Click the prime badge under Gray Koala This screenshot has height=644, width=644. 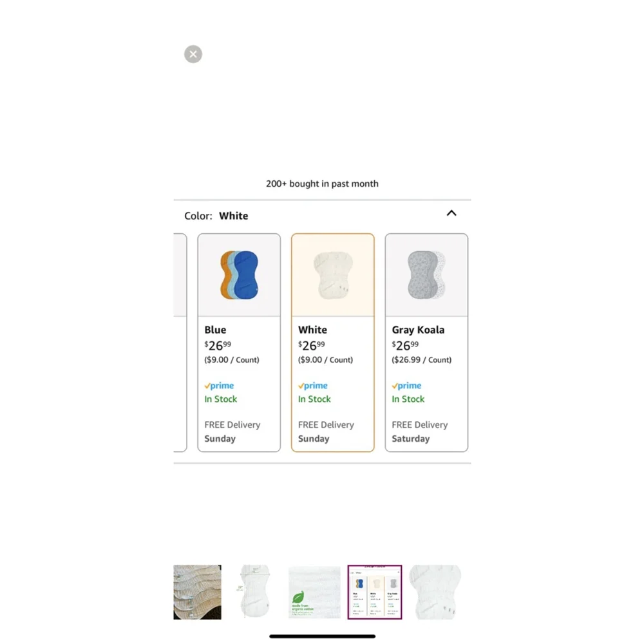coord(406,386)
